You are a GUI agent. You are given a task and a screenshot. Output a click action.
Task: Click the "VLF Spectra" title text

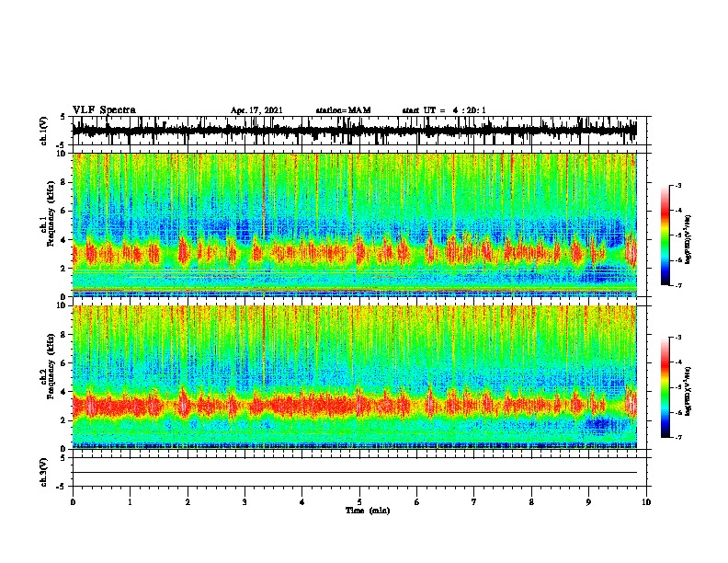pyautogui.click(x=104, y=110)
